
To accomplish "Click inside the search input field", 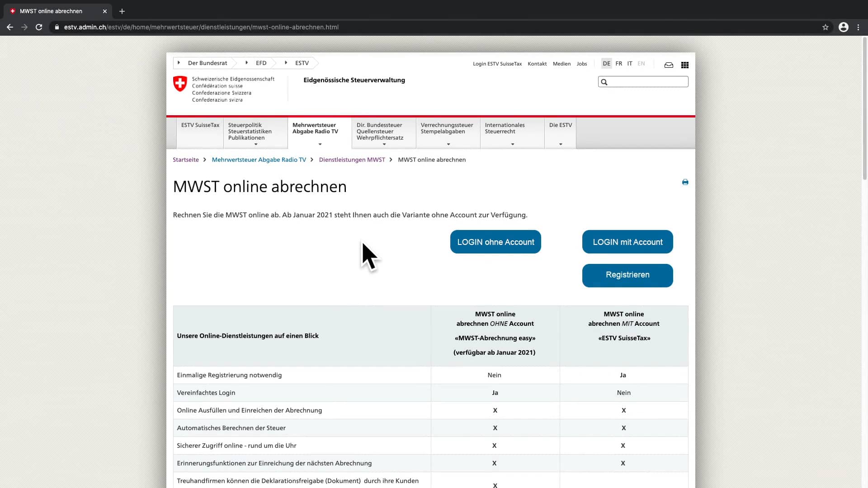I will [646, 82].
